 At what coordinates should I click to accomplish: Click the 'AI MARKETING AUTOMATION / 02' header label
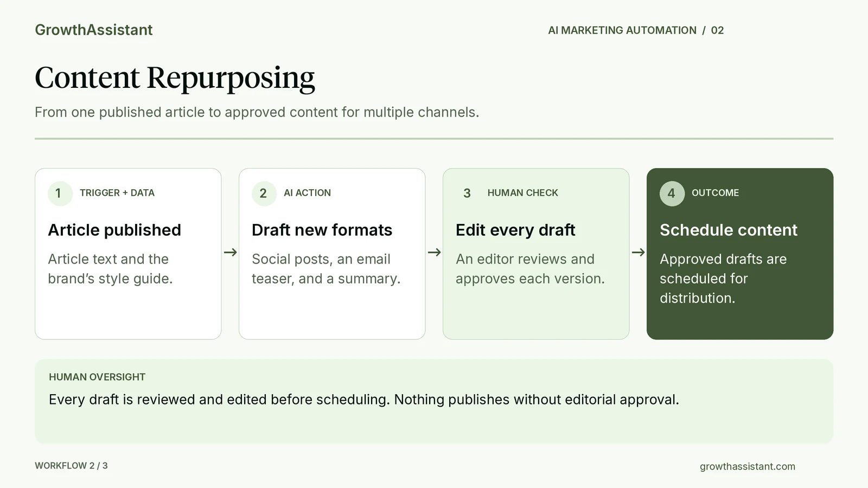click(x=636, y=30)
